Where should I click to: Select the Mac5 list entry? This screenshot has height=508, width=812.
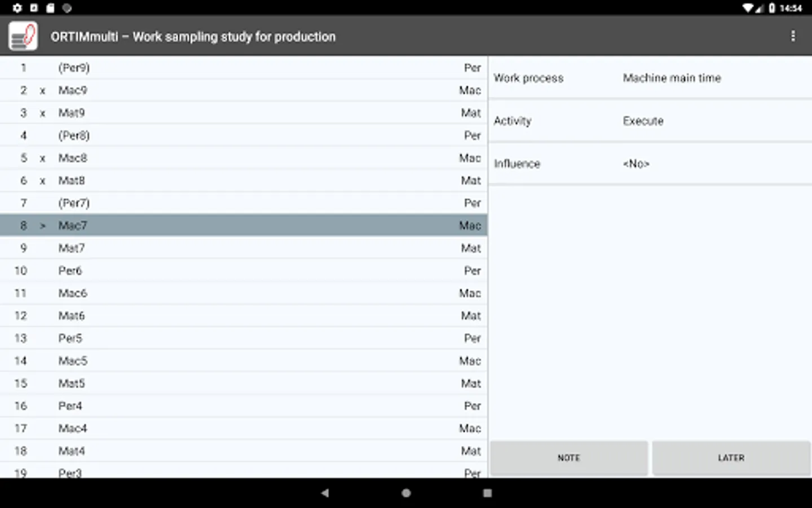pos(242,361)
